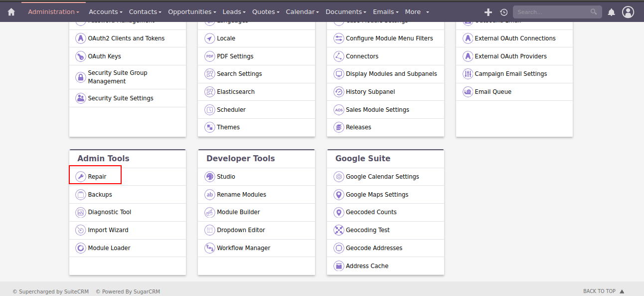Click the Studio palette icon
Screen dimensions: 644x296
[x=210, y=177]
